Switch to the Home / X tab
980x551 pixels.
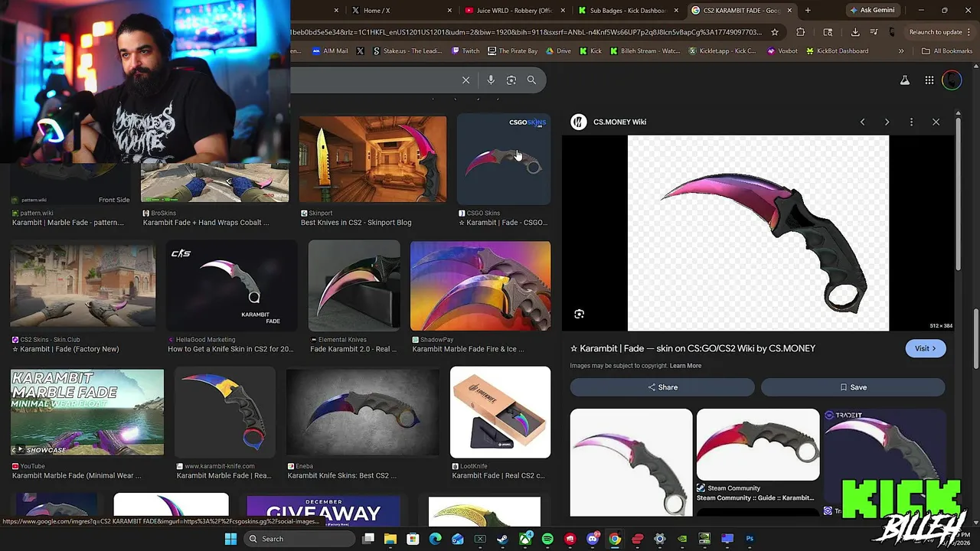(397, 10)
